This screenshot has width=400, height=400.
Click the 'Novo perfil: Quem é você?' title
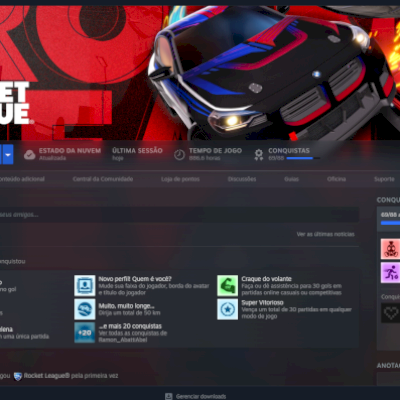[135, 279]
